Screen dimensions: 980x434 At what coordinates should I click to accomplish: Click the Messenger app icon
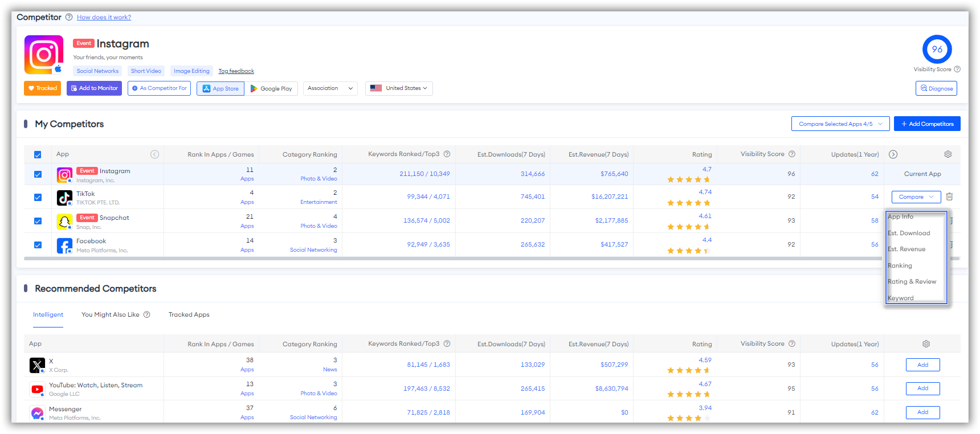pos(37,413)
